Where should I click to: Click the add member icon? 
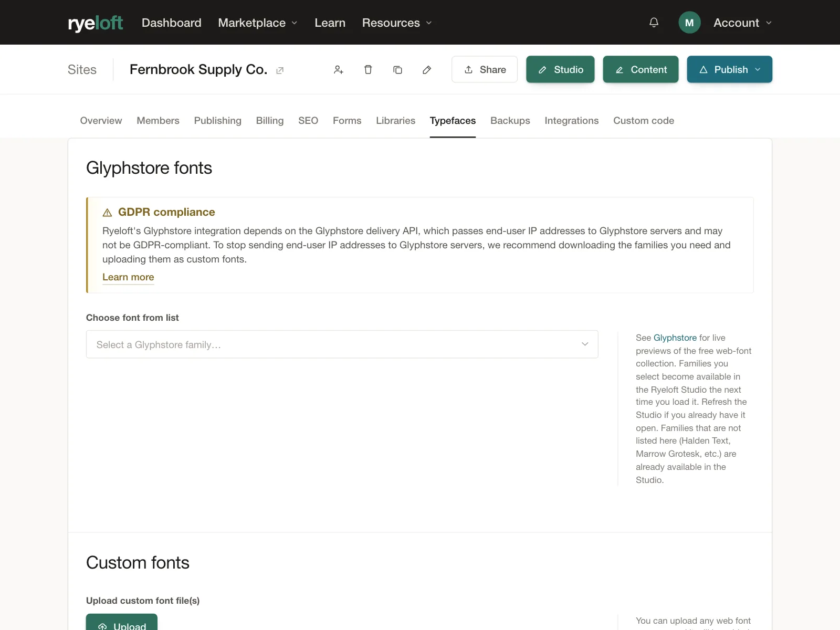pos(339,70)
